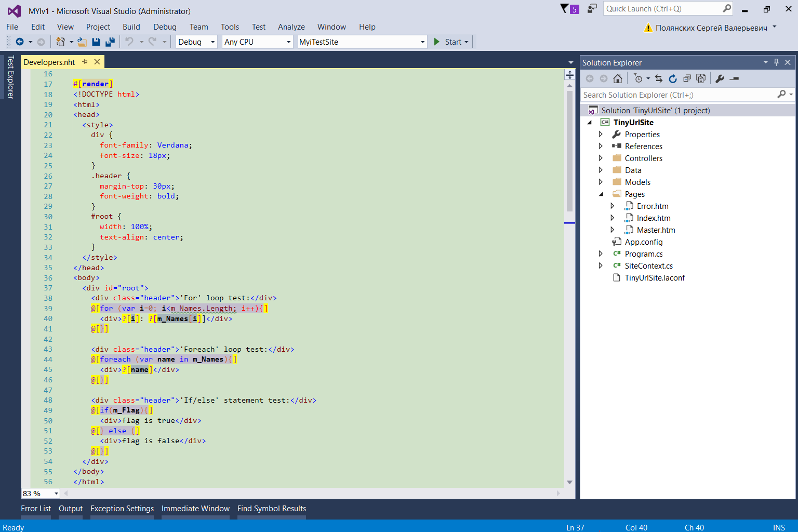The width and height of the screenshot is (798, 532).
Task: Switch to the Output tab
Action: click(71, 509)
